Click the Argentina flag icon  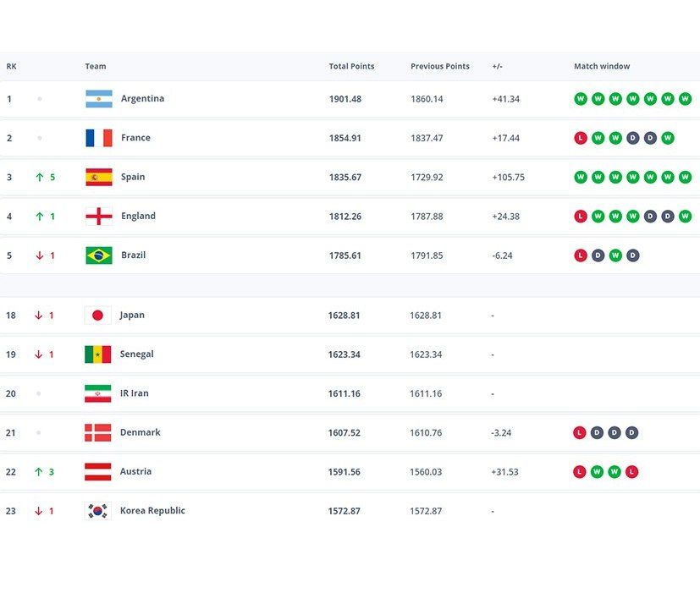point(98,99)
